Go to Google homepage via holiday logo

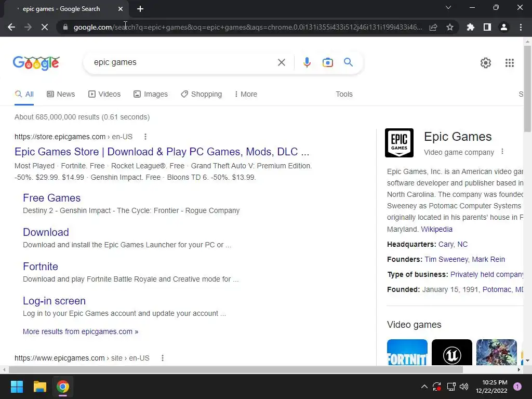[36, 63]
